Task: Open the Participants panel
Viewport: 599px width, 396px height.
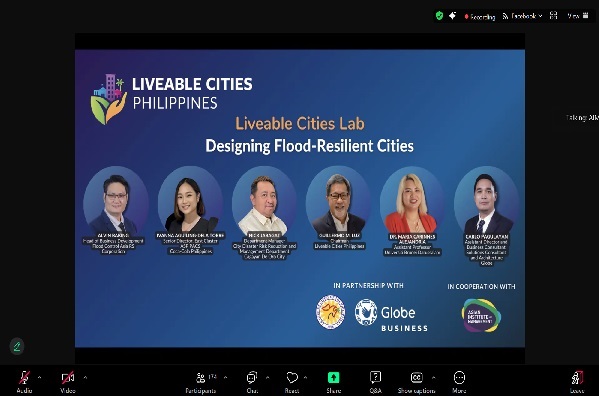Action: [201, 381]
